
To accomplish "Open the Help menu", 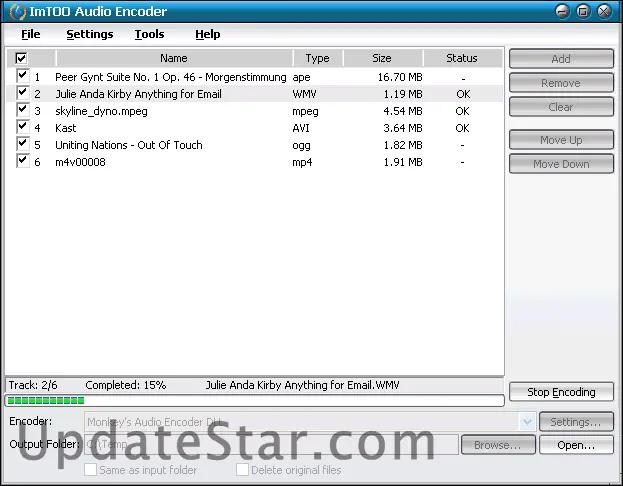I will pyautogui.click(x=208, y=34).
